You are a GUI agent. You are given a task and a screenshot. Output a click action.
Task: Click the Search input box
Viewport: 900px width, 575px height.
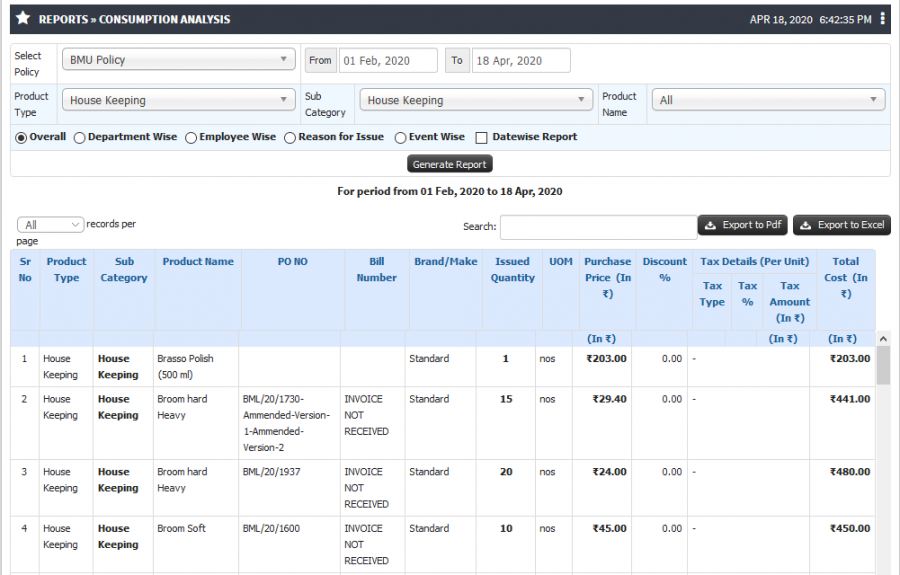599,227
